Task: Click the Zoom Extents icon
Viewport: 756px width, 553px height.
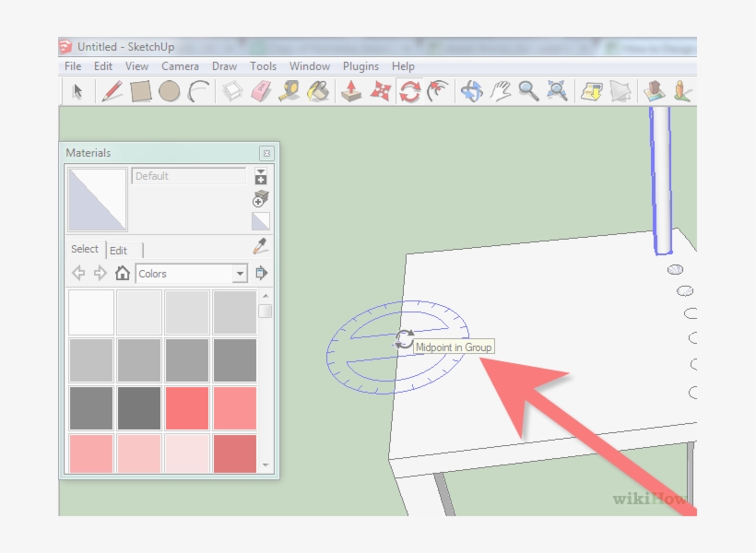Action: tap(557, 91)
